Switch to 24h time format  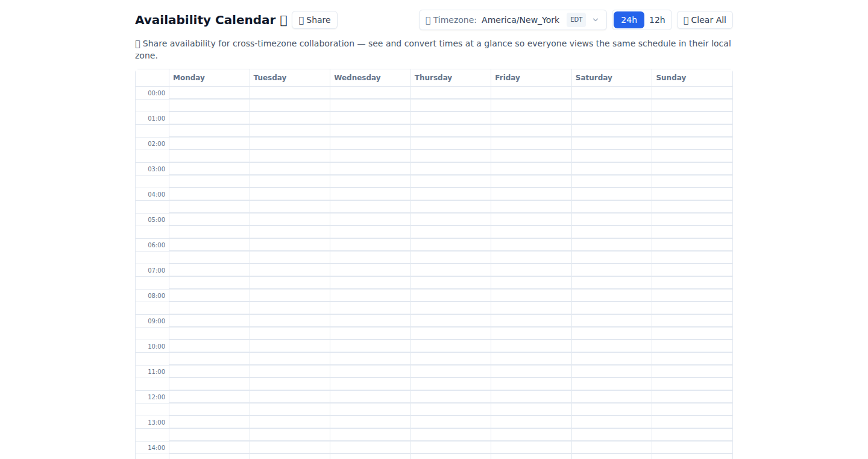[629, 20]
